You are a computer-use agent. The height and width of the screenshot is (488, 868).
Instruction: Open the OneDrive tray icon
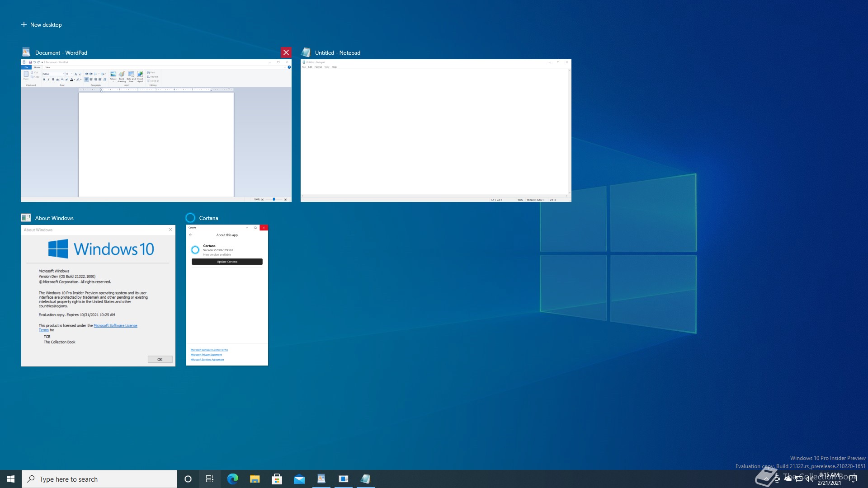point(788,479)
